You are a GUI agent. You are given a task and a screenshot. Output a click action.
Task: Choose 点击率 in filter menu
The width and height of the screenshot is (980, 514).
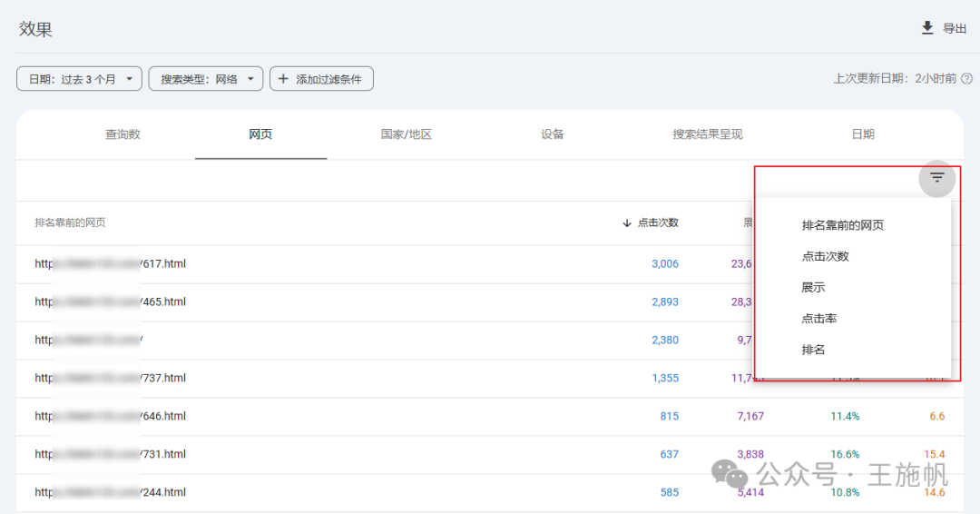click(x=818, y=318)
